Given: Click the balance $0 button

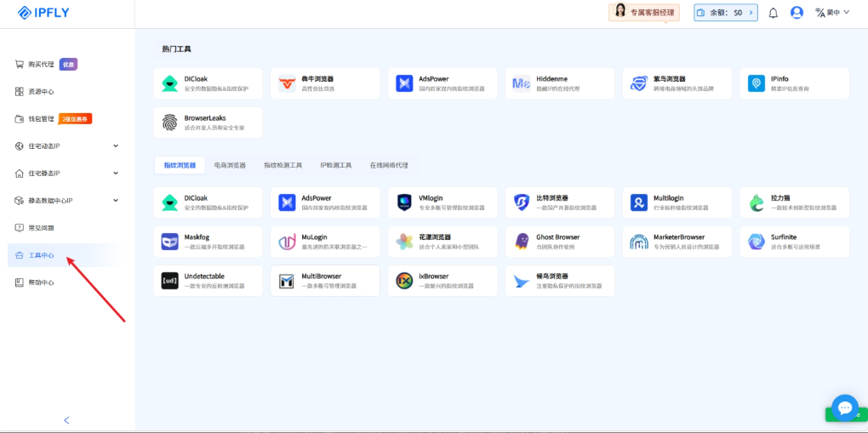Looking at the screenshot, I should click(726, 13).
